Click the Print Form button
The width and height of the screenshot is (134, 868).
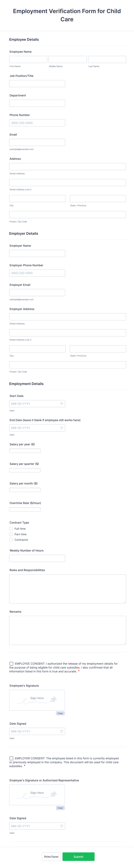pyautogui.click(x=51, y=856)
